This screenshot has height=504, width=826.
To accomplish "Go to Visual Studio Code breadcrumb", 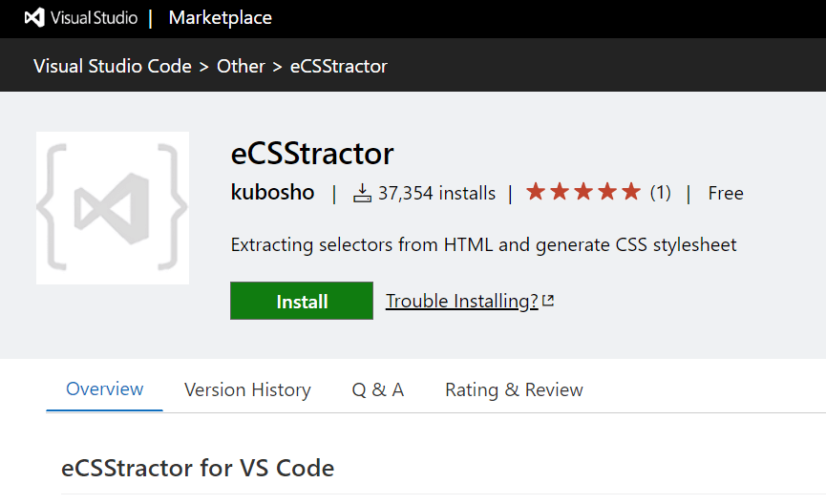I will click(x=113, y=67).
